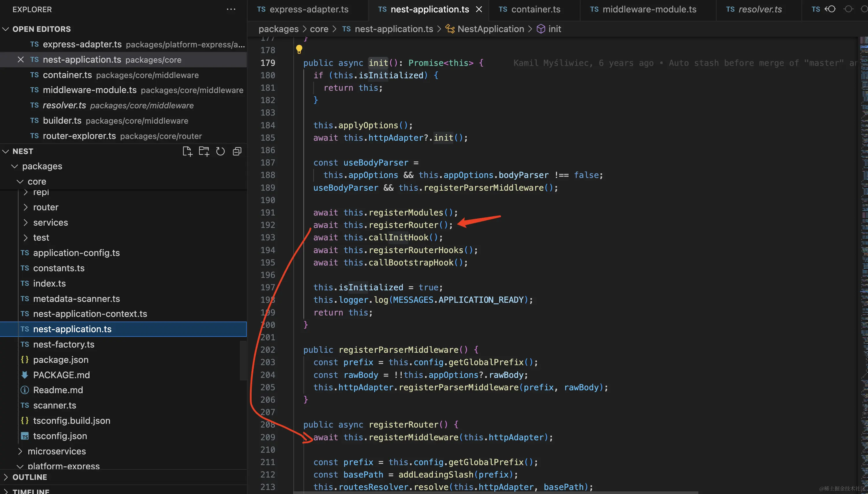This screenshot has height=494, width=868.
Task: Collapse the NEST workspace section
Action: pos(5,151)
